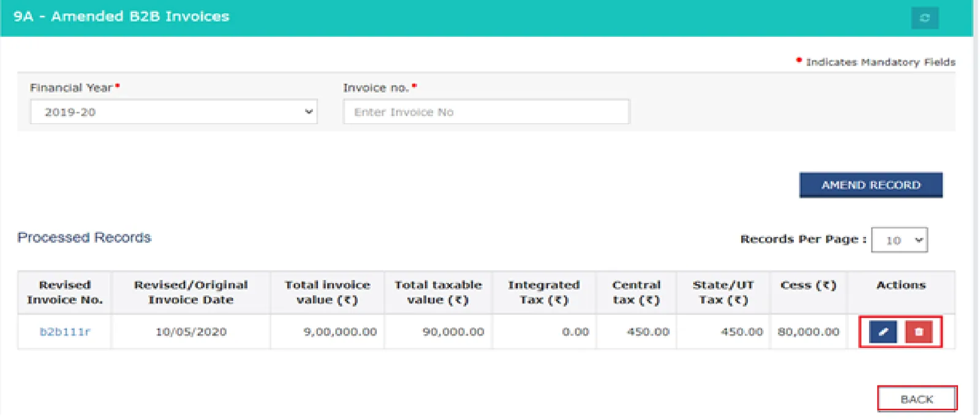The width and height of the screenshot is (980, 420).
Task: Click the Revised/Original Invoice Date header
Action: click(x=191, y=293)
